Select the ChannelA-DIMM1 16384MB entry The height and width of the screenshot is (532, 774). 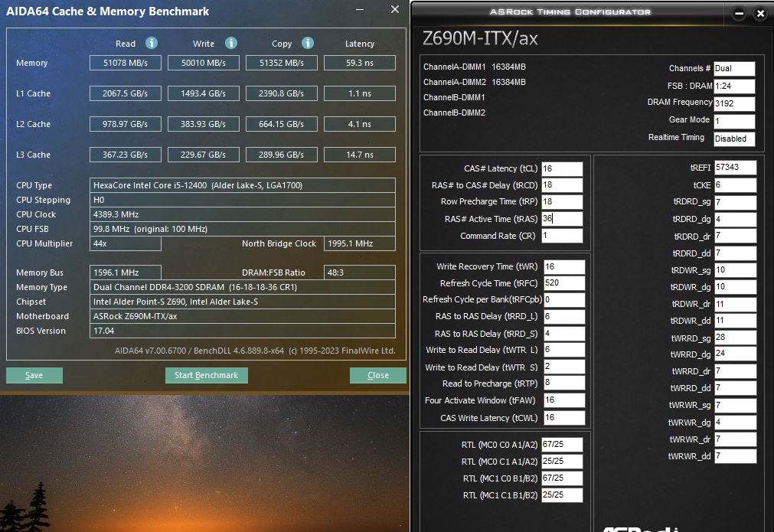click(x=475, y=67)
